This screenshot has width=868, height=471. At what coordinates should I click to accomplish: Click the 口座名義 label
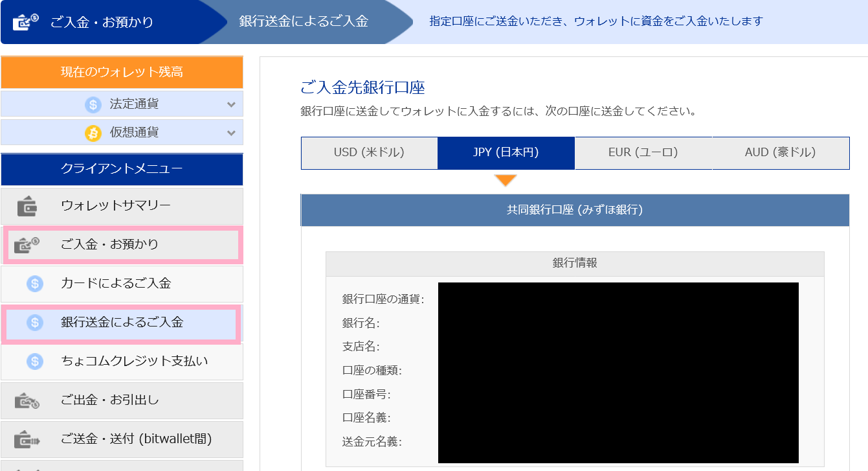tap(366, 418)
